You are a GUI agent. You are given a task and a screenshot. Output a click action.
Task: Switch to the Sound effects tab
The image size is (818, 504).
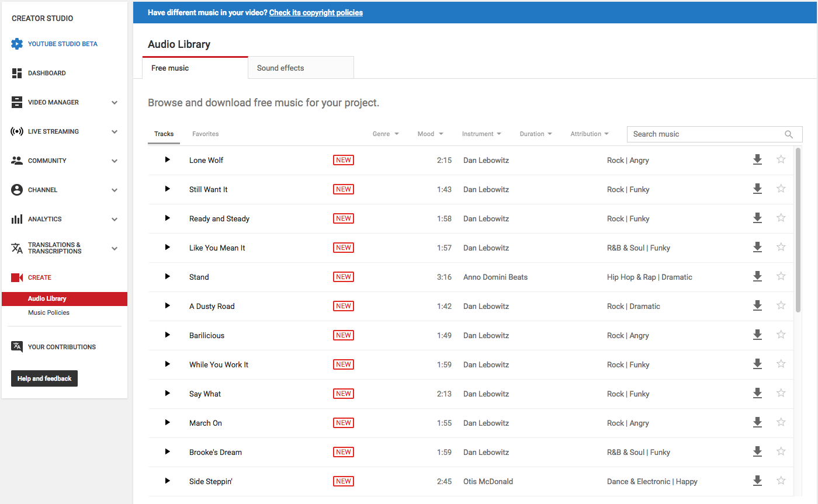[x=301, y=68]
